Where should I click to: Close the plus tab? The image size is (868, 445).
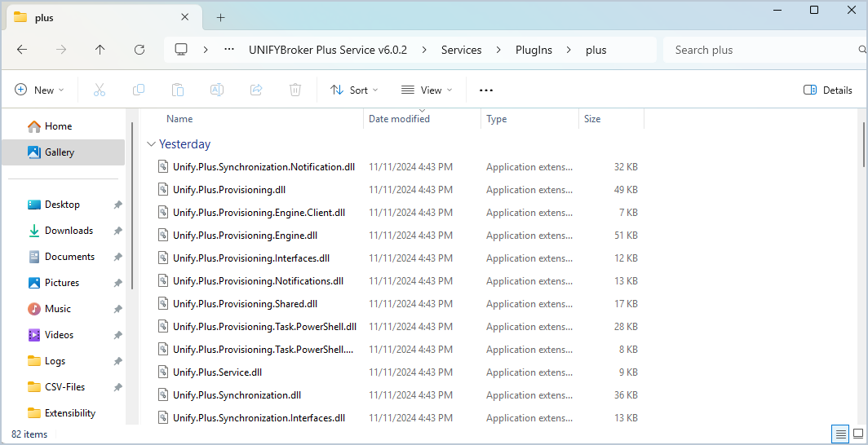click(x=185, y=17)
